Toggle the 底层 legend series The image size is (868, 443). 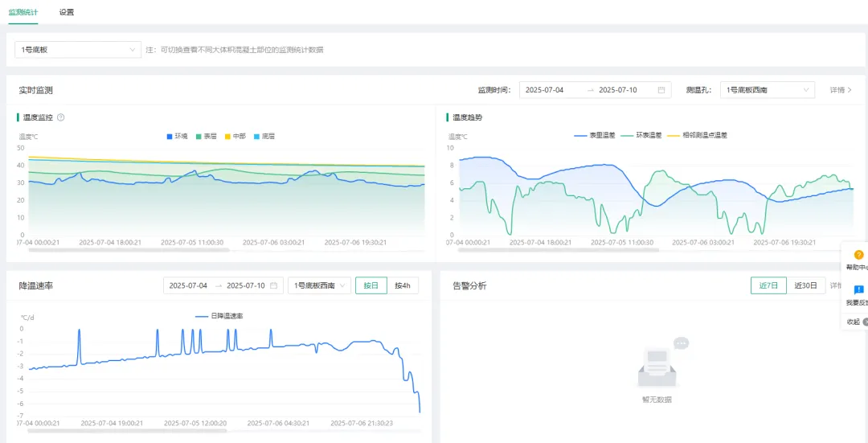click(x=264, y=136)
